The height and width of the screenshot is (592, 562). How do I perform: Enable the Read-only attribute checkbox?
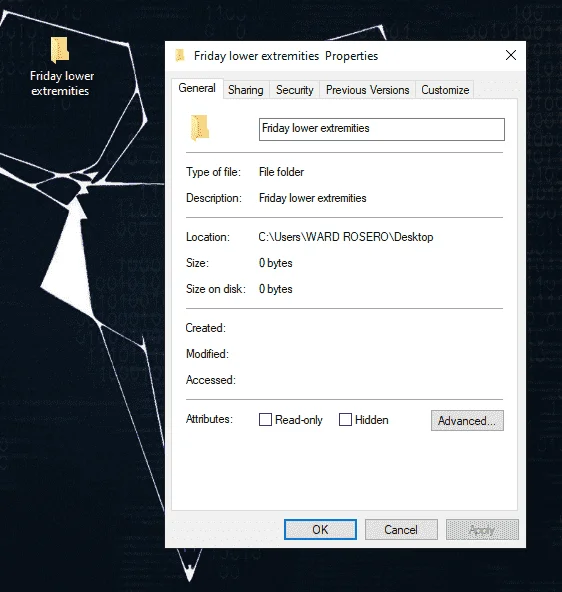coord(265,419)
